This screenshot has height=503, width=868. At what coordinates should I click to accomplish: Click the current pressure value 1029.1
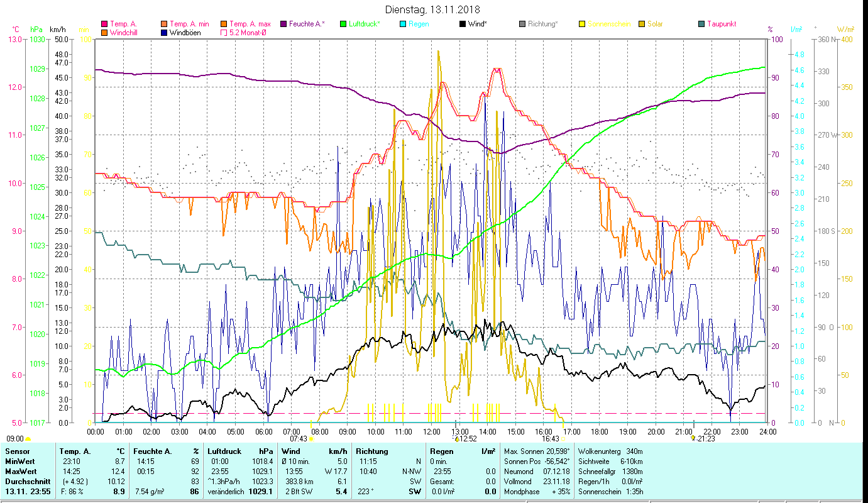coord(261,492)
